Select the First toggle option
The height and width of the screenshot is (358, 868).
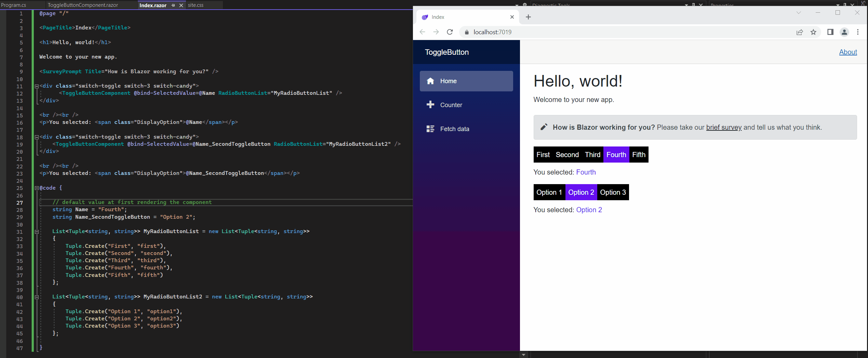click(x=543, y=154)
